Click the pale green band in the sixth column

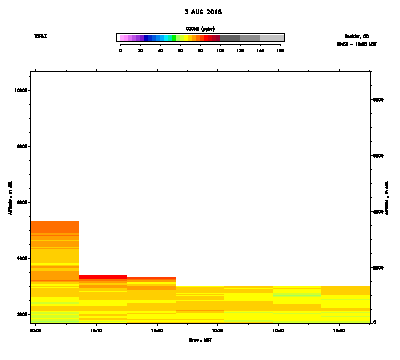[297, 295]
